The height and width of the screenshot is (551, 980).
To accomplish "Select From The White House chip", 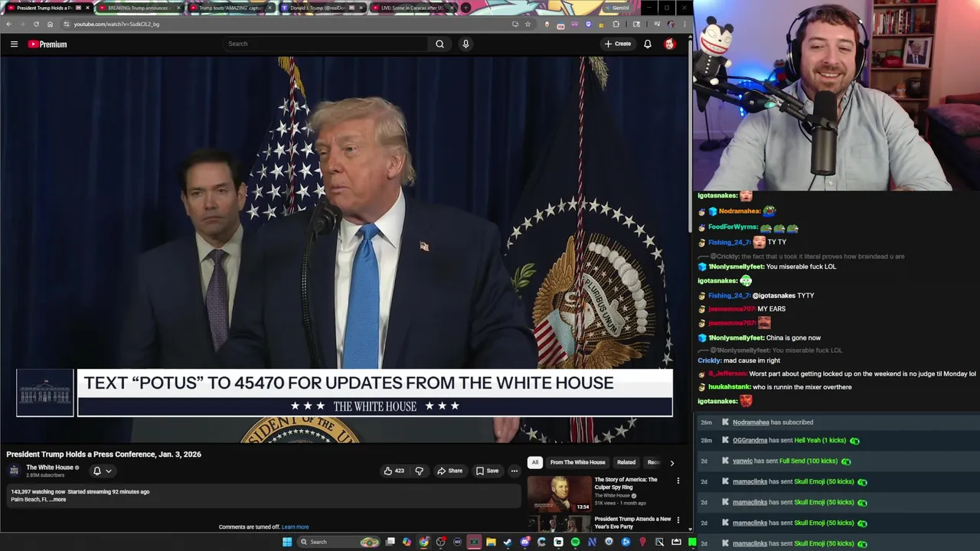I will pos(577,462).
